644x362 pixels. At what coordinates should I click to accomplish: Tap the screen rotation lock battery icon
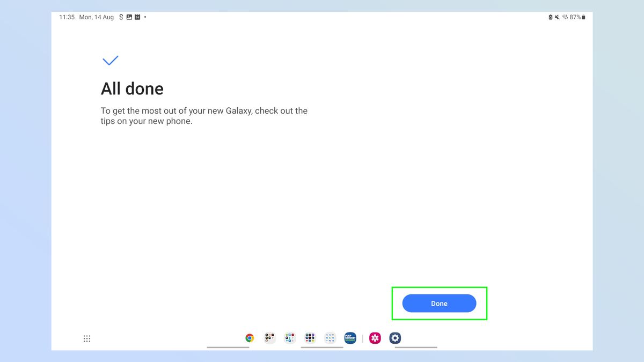tap(551, 17)
